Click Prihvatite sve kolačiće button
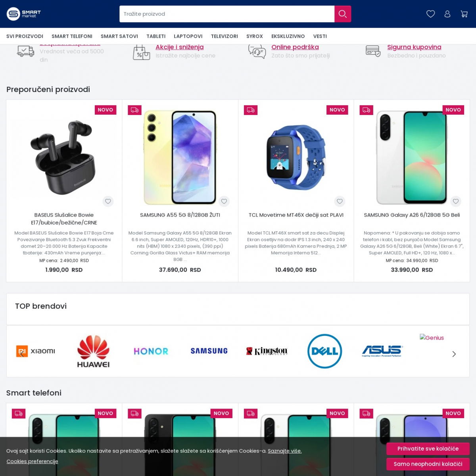Image resolution: width=476 pixels, height=476 pixels. (428, 449)
